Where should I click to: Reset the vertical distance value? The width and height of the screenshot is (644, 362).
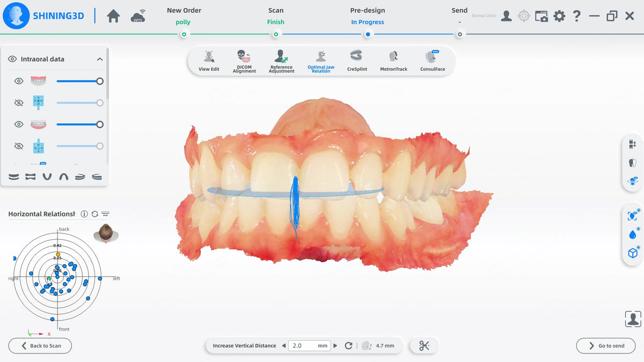pos(348,346)
